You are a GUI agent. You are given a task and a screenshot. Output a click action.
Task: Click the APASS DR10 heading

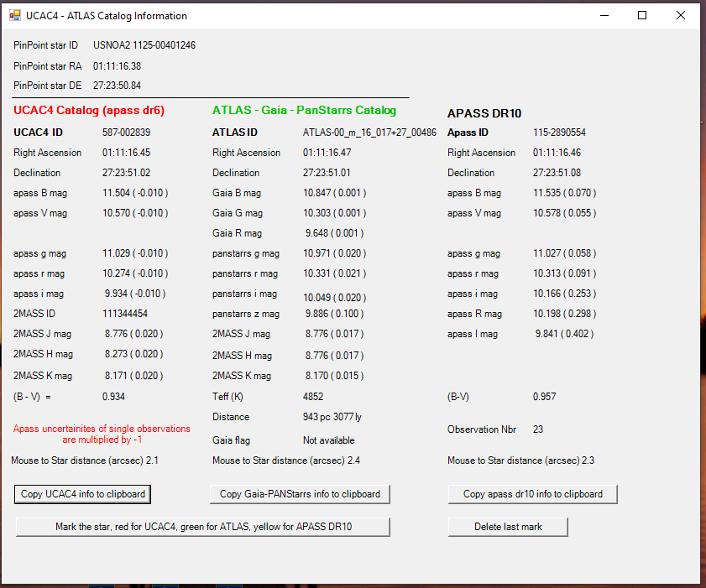[x=484, y=113]
